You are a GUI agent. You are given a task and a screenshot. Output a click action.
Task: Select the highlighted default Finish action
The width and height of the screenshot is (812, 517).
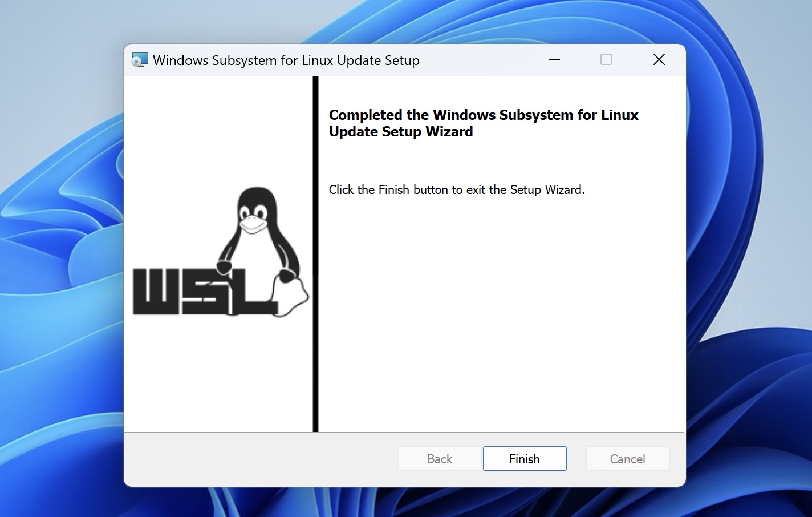click(524, 458)
